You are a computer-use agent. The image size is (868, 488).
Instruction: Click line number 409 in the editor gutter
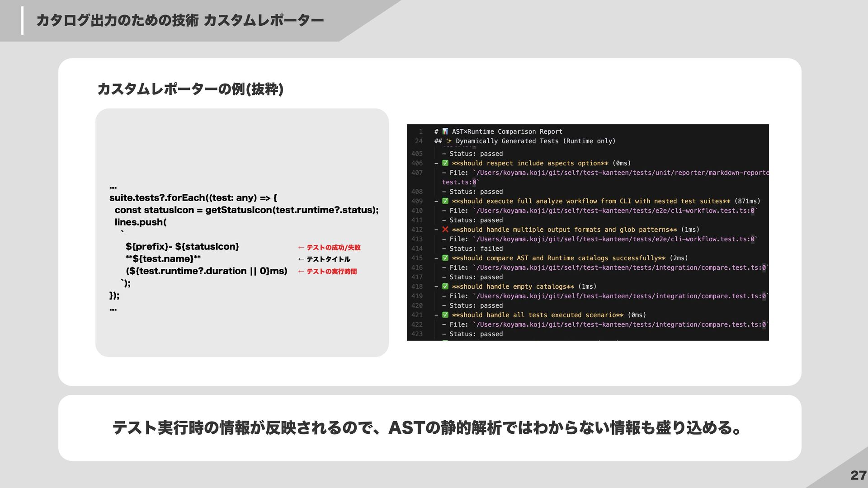[417, 201]
